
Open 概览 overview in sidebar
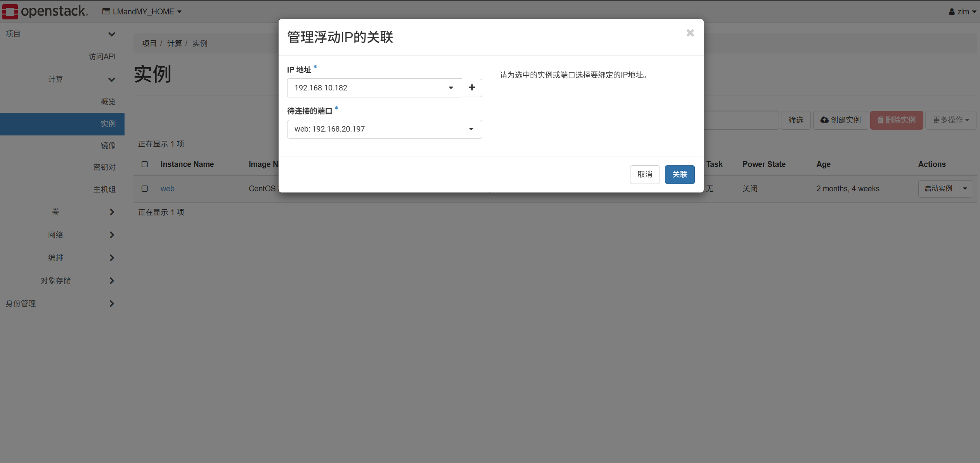point(108,102)
